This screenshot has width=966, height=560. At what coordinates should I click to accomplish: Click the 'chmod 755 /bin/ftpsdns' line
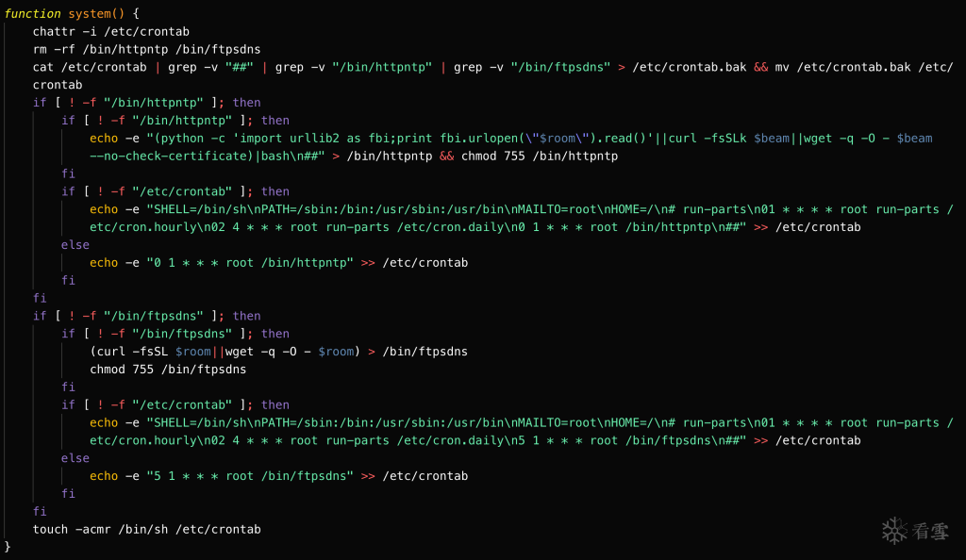(x=168, y=370)
